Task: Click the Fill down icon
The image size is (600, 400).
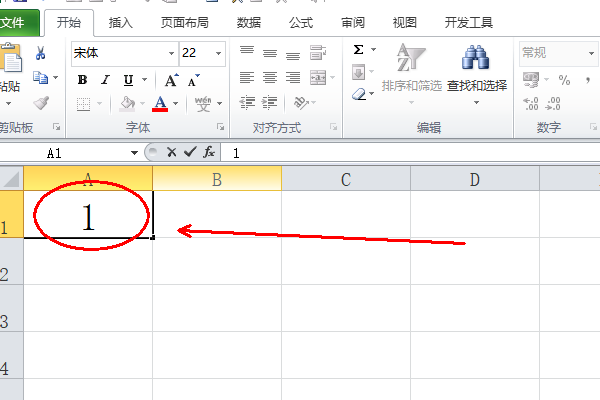Action: point(359,72)
